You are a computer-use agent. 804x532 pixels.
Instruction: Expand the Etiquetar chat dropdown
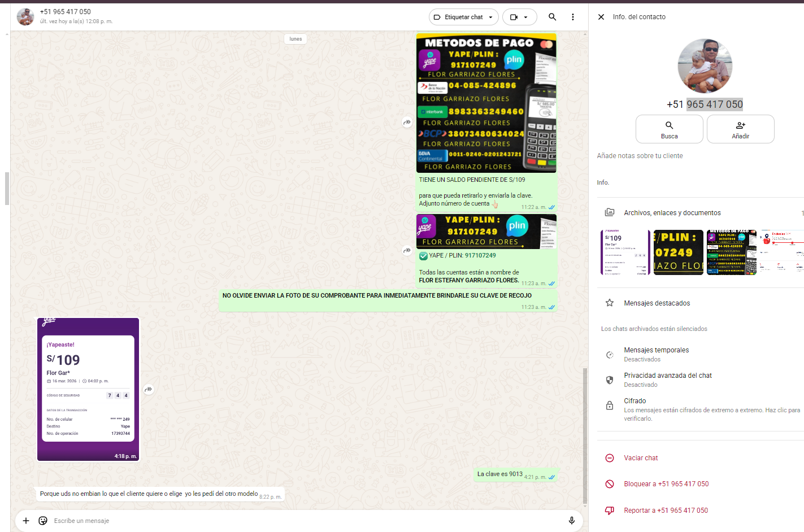tap(464, 17)
